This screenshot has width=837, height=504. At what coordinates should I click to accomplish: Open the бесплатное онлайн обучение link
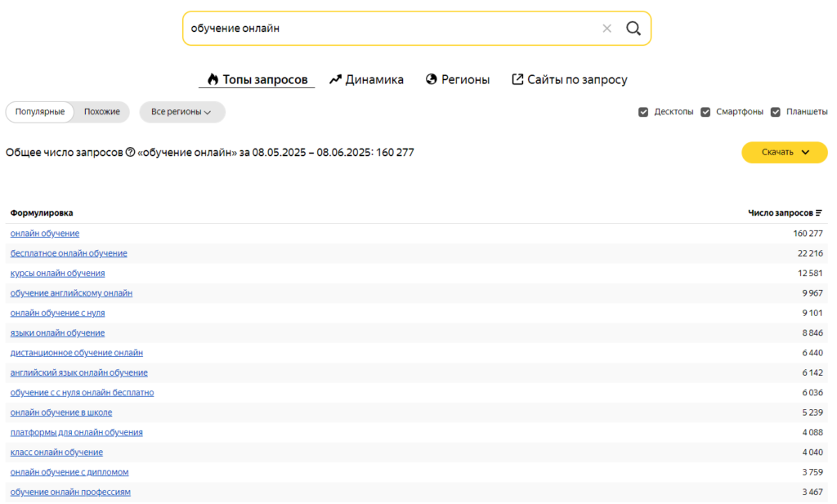tap(69, 253)
